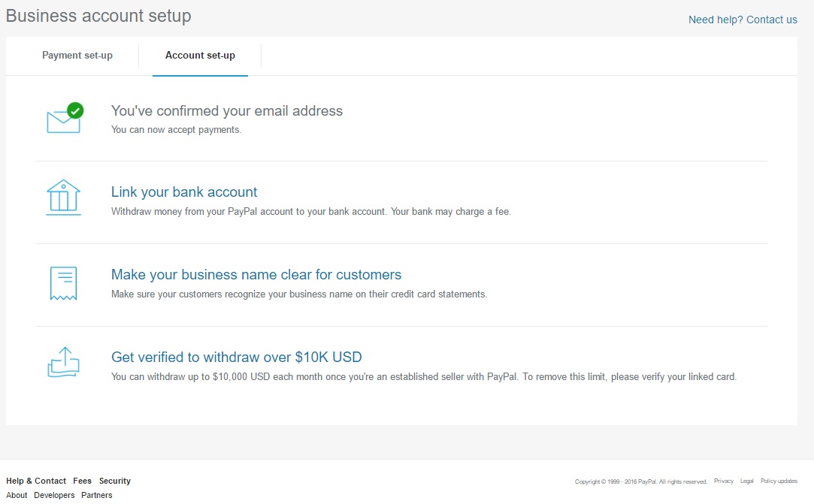Viewport: 814px width, 504px height.
Task: Switch to the Payment set-up tab
Action: [x=77, y=56]
